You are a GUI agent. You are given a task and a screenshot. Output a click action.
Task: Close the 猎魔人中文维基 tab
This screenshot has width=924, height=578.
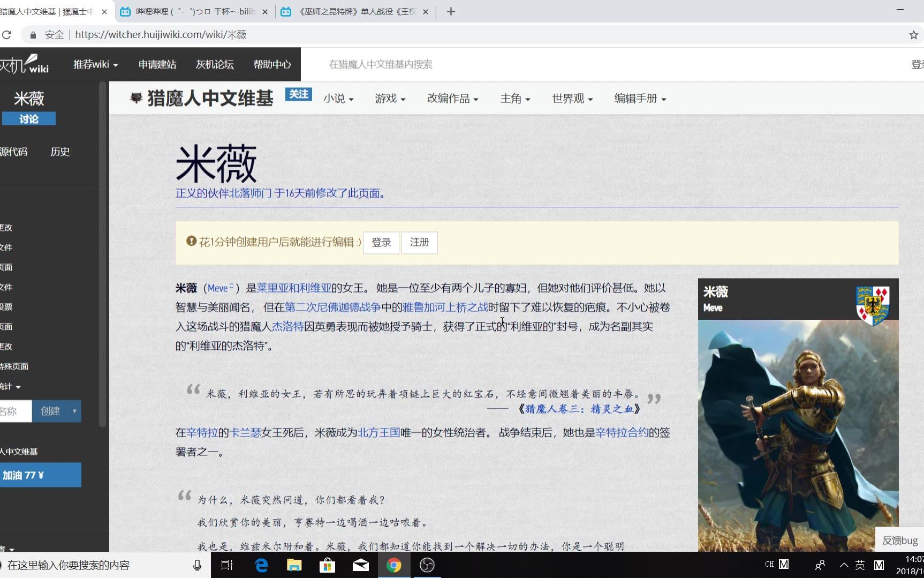click(104, 11)
